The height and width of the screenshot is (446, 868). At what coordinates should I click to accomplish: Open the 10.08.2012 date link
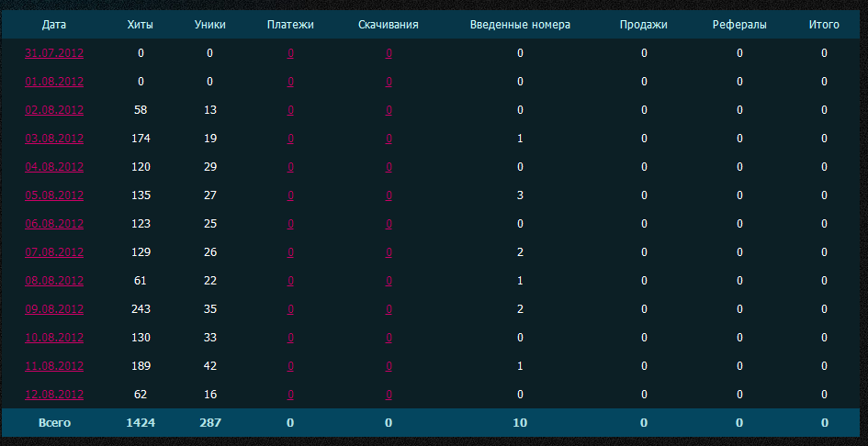pyautogui.click(x=54, y=338)
